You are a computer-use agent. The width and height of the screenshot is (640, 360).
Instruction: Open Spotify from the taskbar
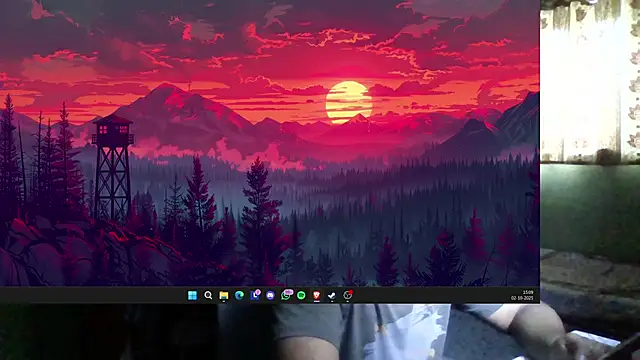(301, 295)
